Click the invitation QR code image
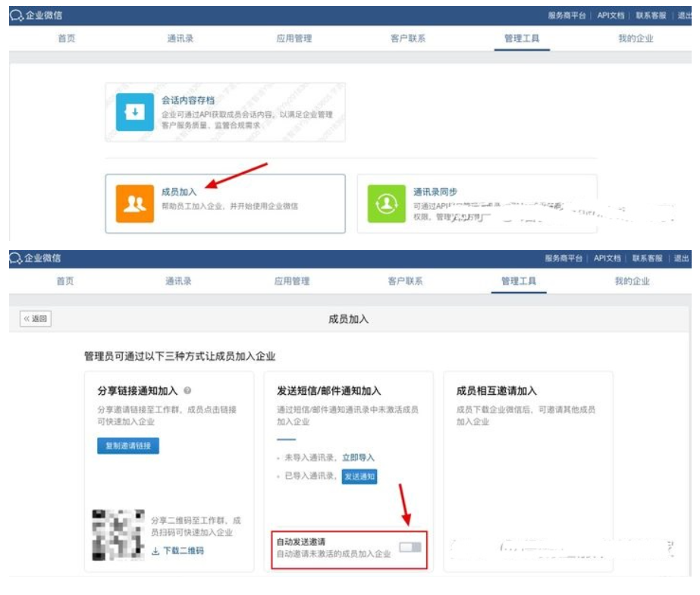 118,535
